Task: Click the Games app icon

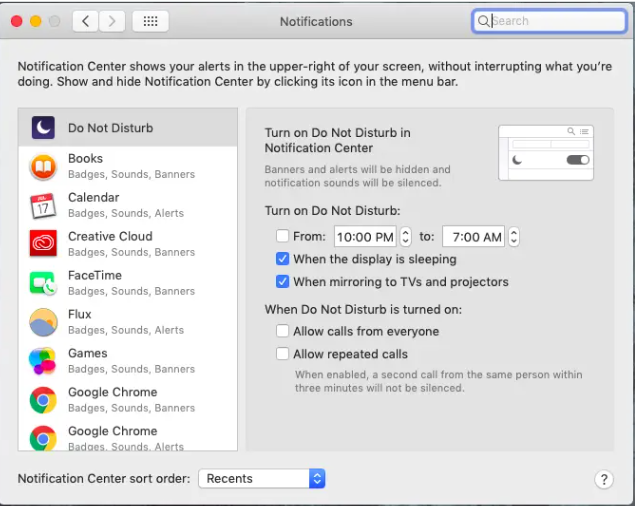Action: 42,361
